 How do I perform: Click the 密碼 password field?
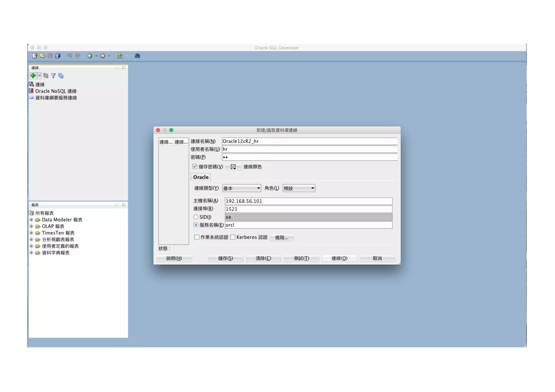click(x=310, y=157)
